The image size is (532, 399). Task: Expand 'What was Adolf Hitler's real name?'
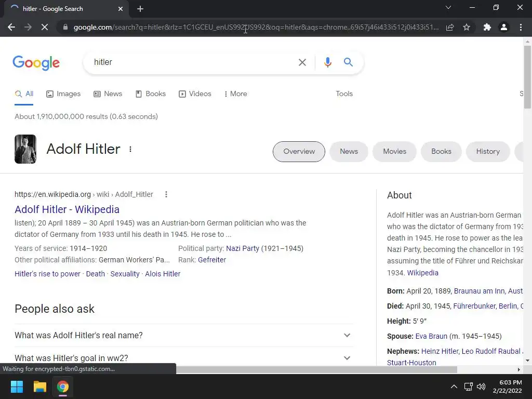[x=184, y=335]
